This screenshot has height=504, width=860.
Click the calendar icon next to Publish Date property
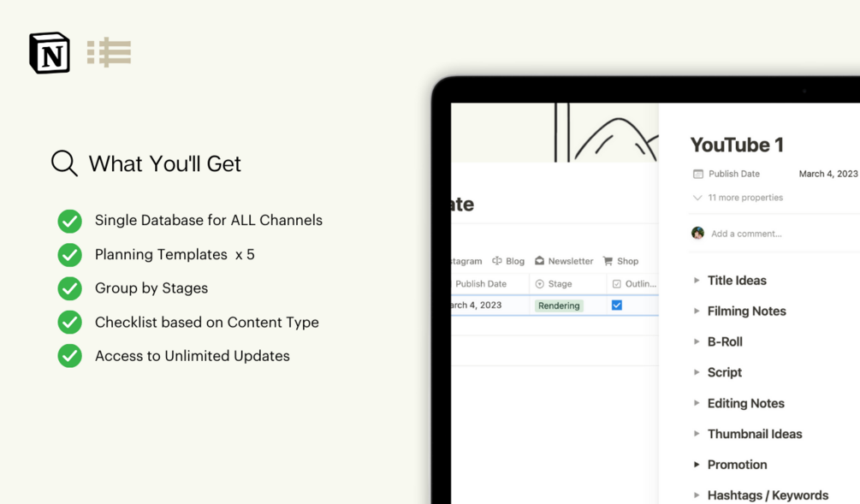(697, 174)
